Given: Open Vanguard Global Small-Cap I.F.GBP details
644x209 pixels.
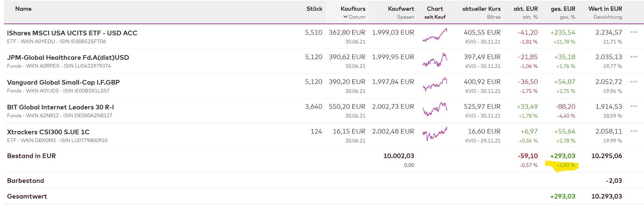Looking at the screenshot, I should click(x=63, y=82).
